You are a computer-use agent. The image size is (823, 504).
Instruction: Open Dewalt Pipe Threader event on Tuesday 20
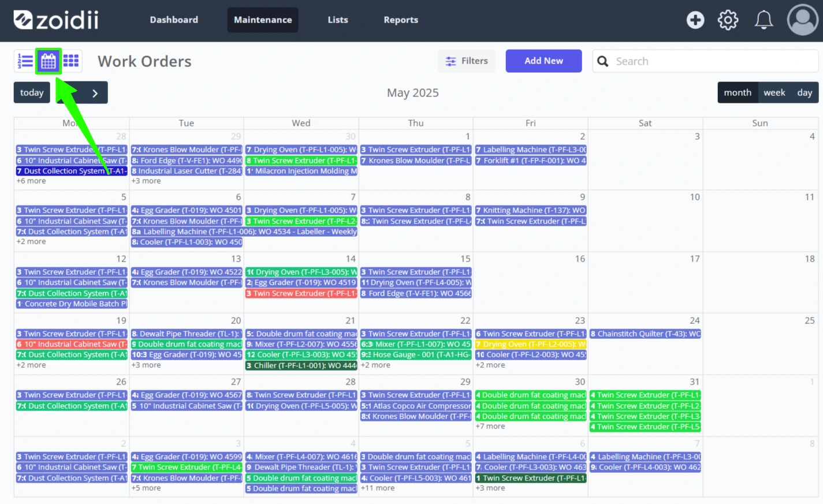point(187,334)
